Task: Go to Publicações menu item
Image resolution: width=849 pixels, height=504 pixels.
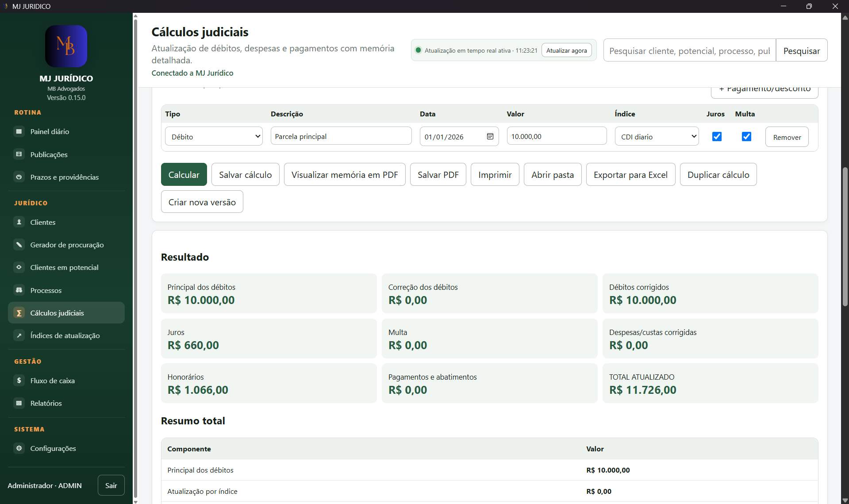Action: pos(66,154)
